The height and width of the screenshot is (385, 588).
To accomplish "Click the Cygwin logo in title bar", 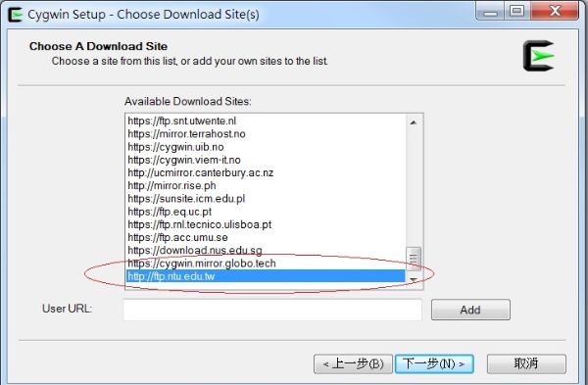I will click(15, 15).
